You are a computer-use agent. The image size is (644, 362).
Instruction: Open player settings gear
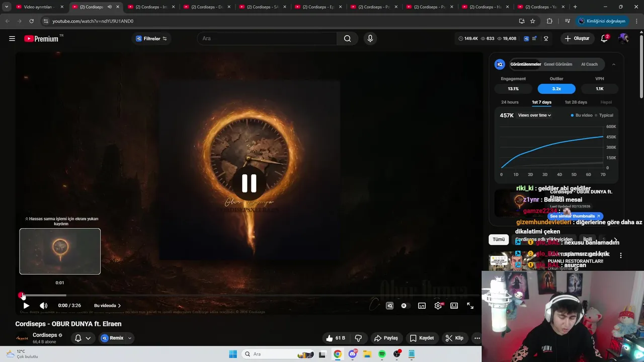pos(438,306)
